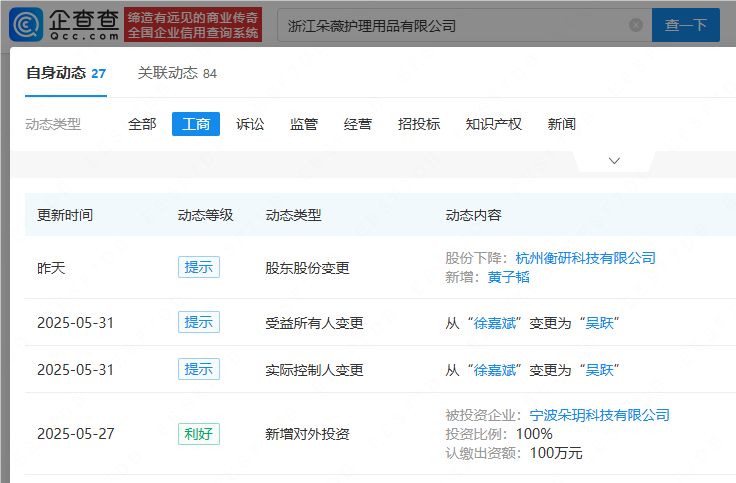Open the 黄子韬 person link

(x=508, y=277)
